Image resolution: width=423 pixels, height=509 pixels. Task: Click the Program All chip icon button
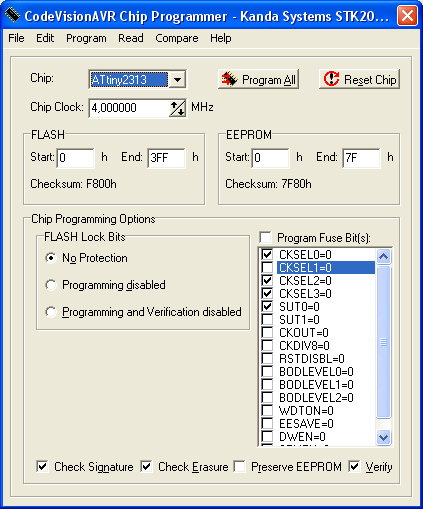[258, 79]
